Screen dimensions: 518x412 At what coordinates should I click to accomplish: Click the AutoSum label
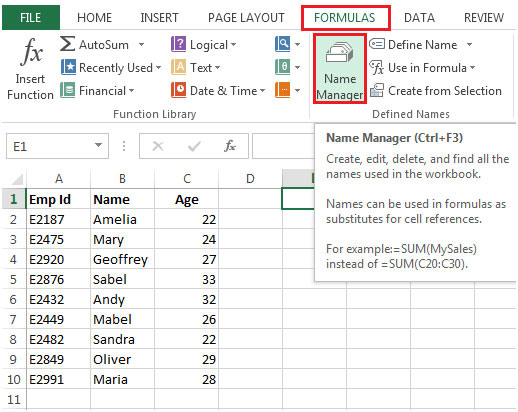pos(104,45)
